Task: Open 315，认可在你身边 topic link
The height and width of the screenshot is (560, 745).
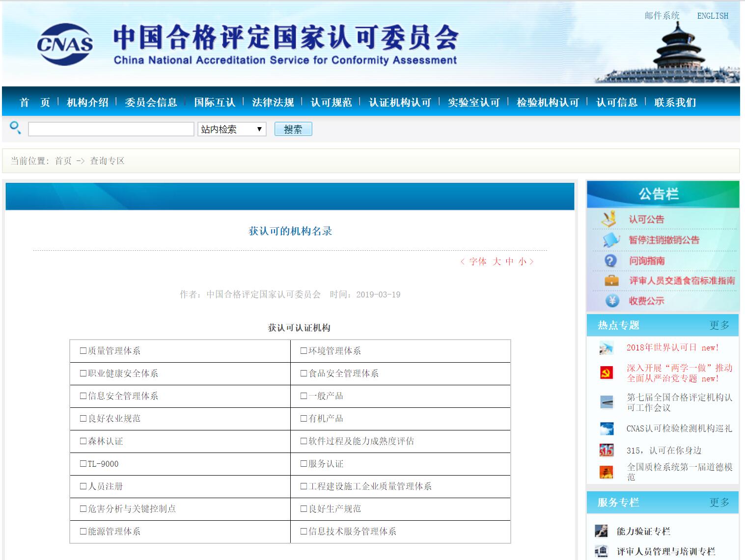Action: coord(664,450)
